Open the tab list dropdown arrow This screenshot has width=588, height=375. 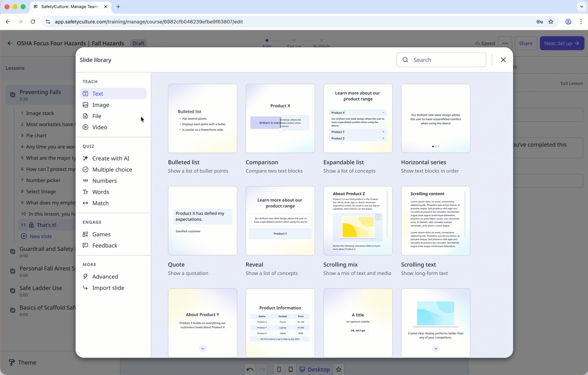[x=581, y=7]
